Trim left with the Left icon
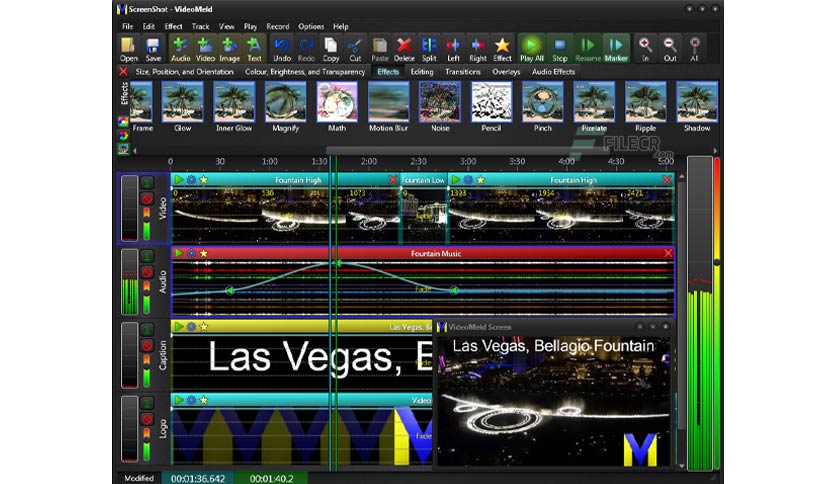The width and height of the screenshot is (836, 484). point(453,49)
